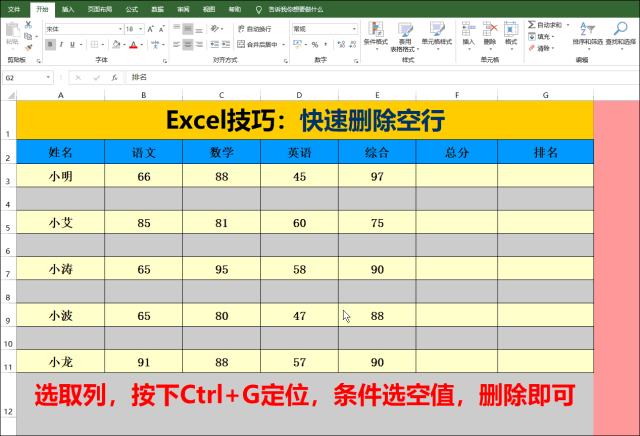This screenshot has height=436, width=640.
Task: Switch to the 数据 ribbon tab
Action: pos(158,9)
